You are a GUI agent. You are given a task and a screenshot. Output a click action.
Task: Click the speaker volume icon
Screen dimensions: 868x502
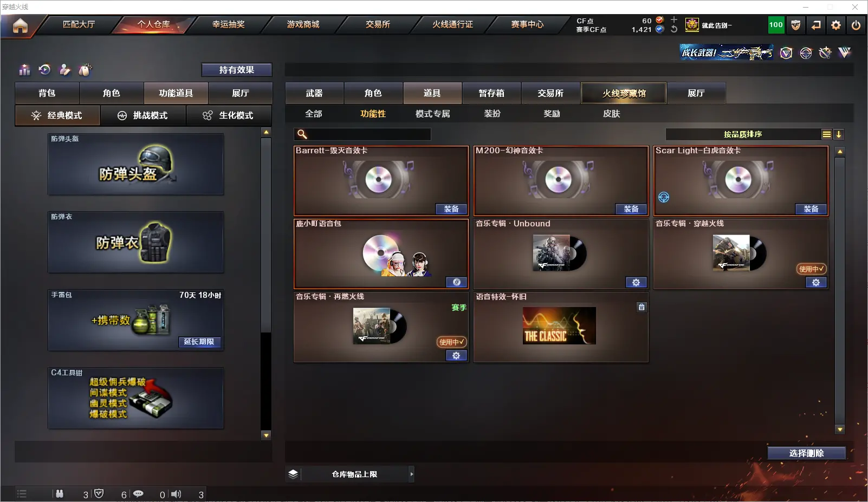pos(176,494)
